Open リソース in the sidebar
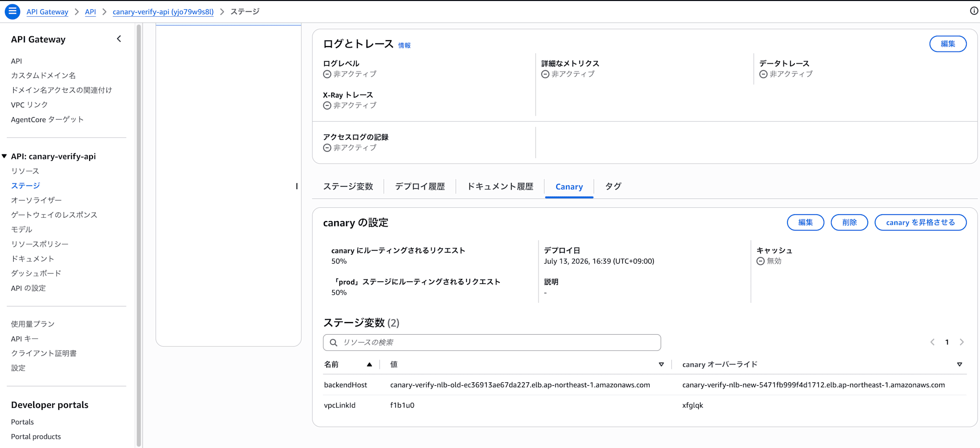 point(25,171)
